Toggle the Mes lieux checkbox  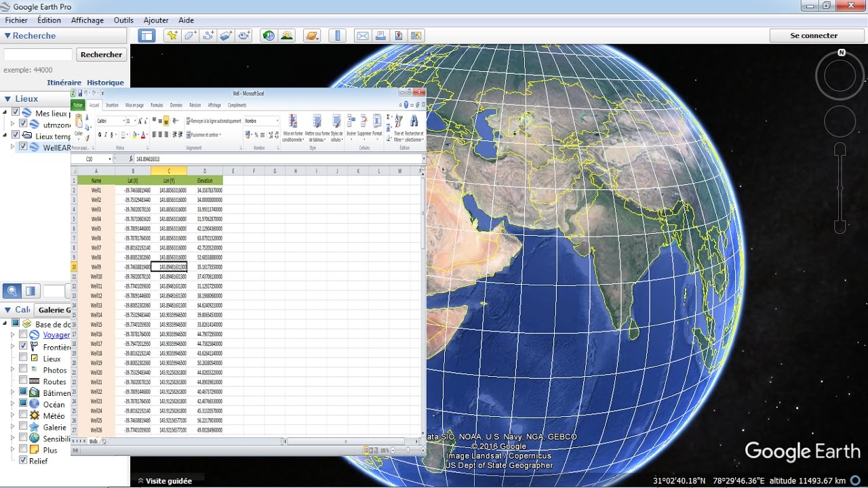coord(16,113)
